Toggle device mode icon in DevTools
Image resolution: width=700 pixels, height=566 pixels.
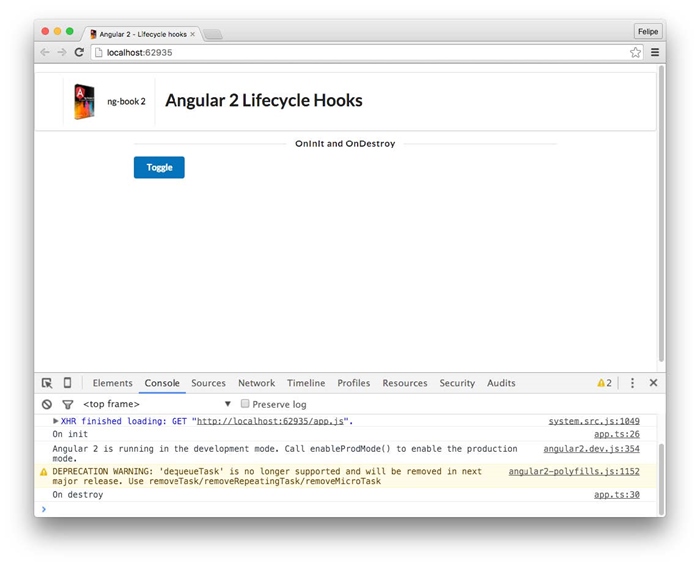pos(67,383)
